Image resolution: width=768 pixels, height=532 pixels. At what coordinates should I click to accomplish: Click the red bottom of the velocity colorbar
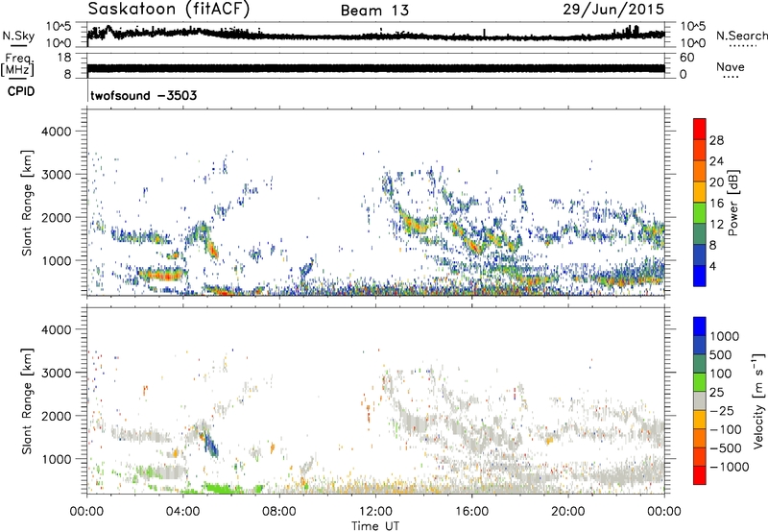(x=700, y=475)
